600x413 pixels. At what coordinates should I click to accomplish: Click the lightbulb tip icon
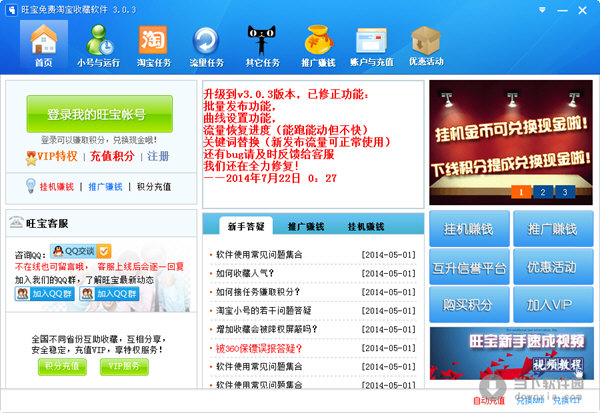(x=30, y=186)
